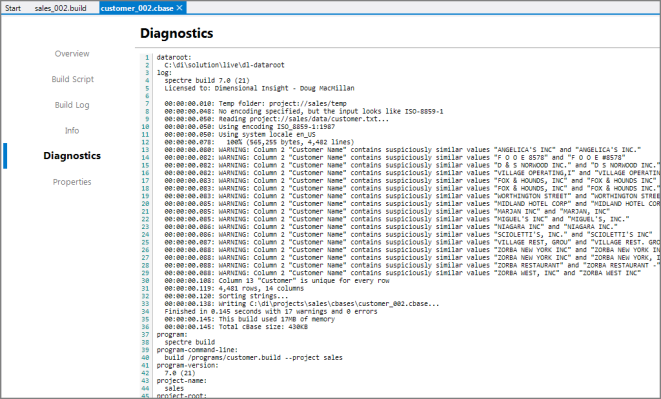Click 'This build used 17MB of memory' line
661x399 pixels.
click(250, 319)
